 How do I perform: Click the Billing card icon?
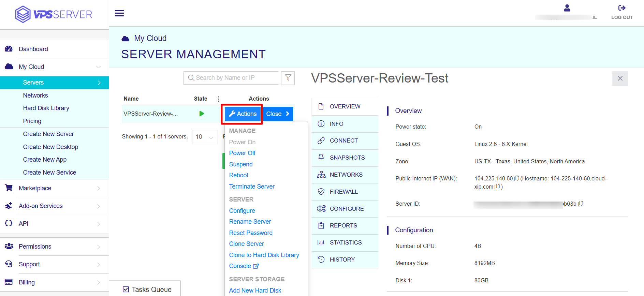tap(9, 282)
